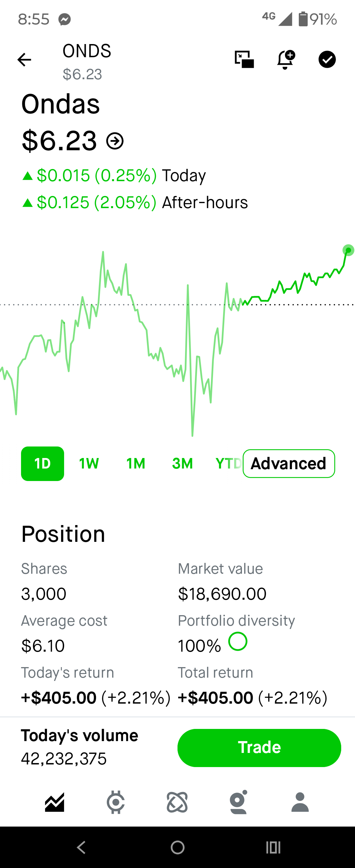Switch chart to 3M range
The image size is (355, 868).
point(182,463)
